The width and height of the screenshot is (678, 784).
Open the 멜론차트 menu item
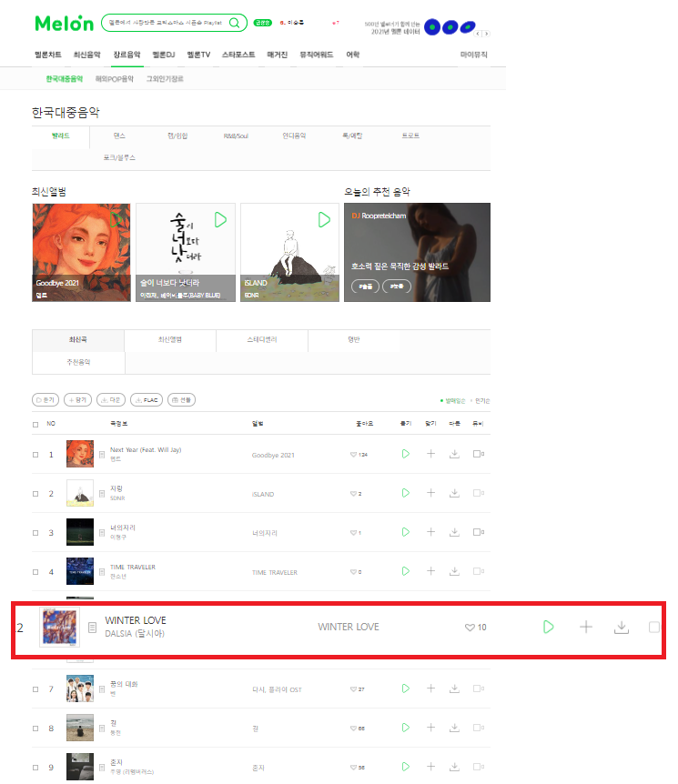(x=48, y=55)
